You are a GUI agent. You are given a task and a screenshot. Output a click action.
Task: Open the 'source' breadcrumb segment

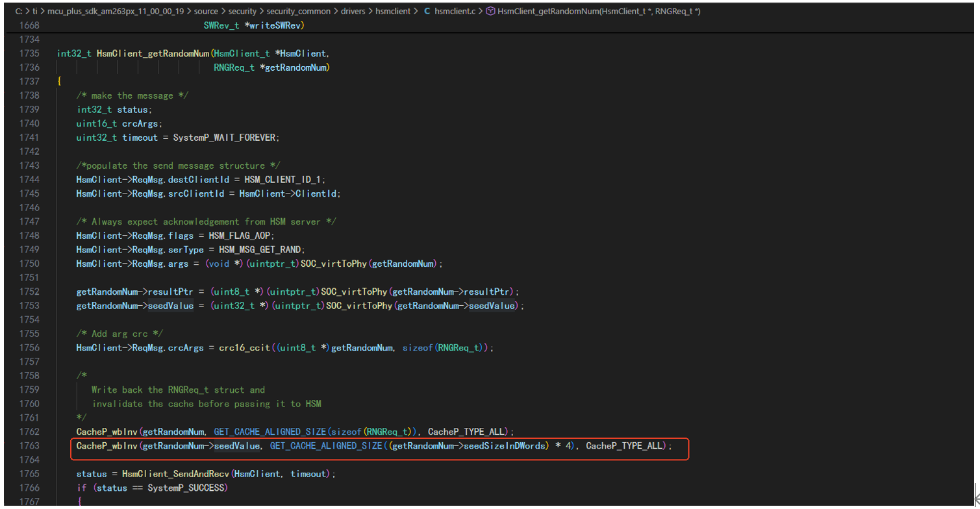coord(206,12)
